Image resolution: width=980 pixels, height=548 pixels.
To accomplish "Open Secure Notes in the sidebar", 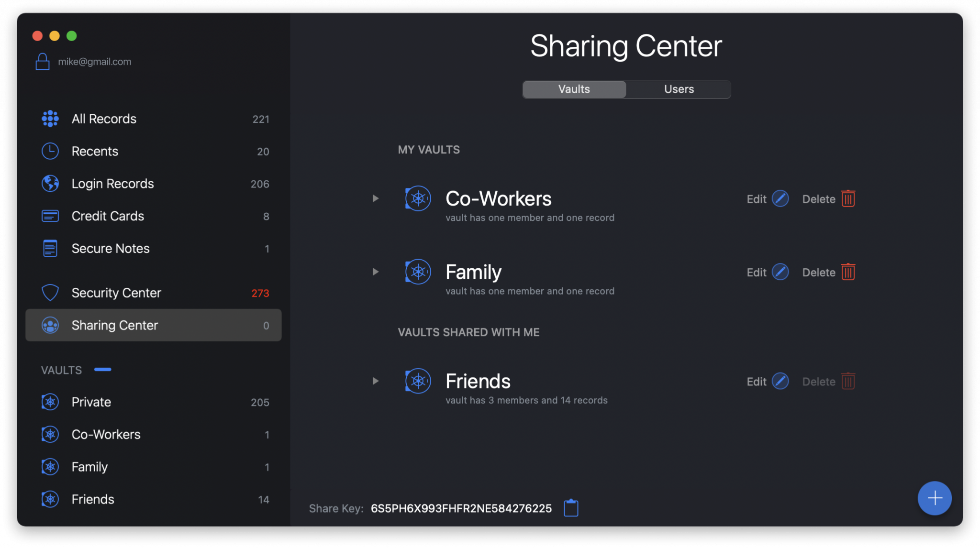I will pyautogui.click(x=111, y=249).
